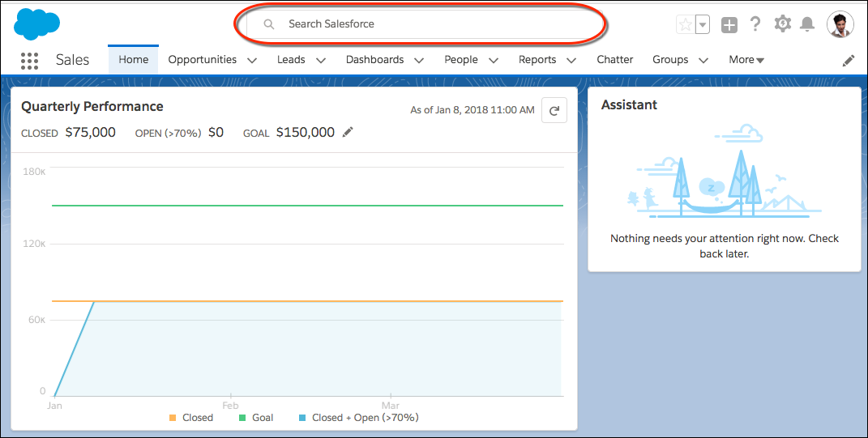Click the Sales app name

point(72,60)
